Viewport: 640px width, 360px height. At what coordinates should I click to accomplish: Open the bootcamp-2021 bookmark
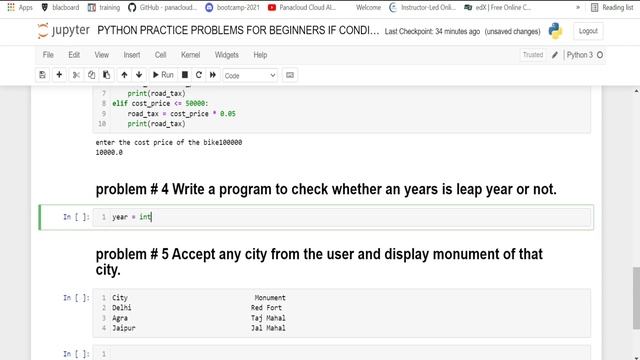[x=232, y=7]
